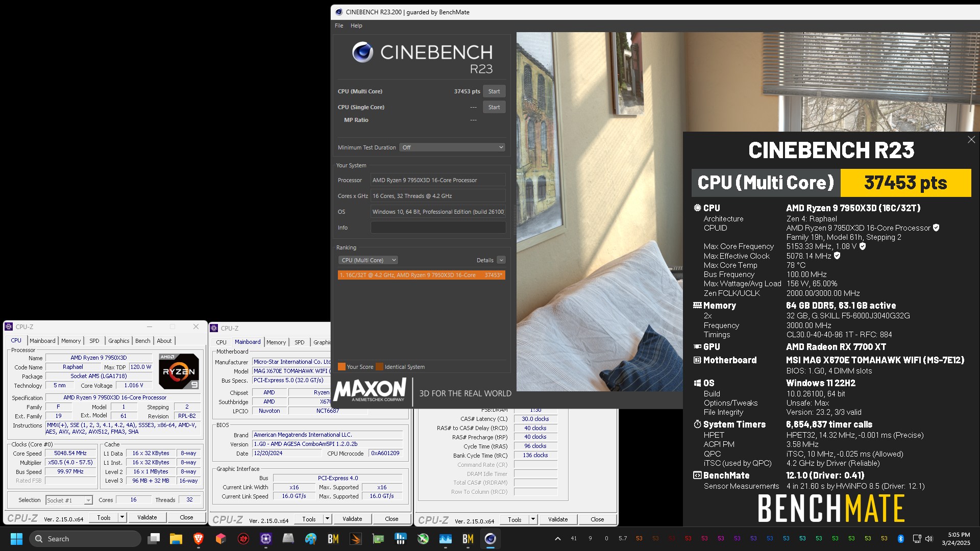Screen dimensions: 980x551
Task: Launch Brave browser from the taskbar
Action: (x=199, y=539)
